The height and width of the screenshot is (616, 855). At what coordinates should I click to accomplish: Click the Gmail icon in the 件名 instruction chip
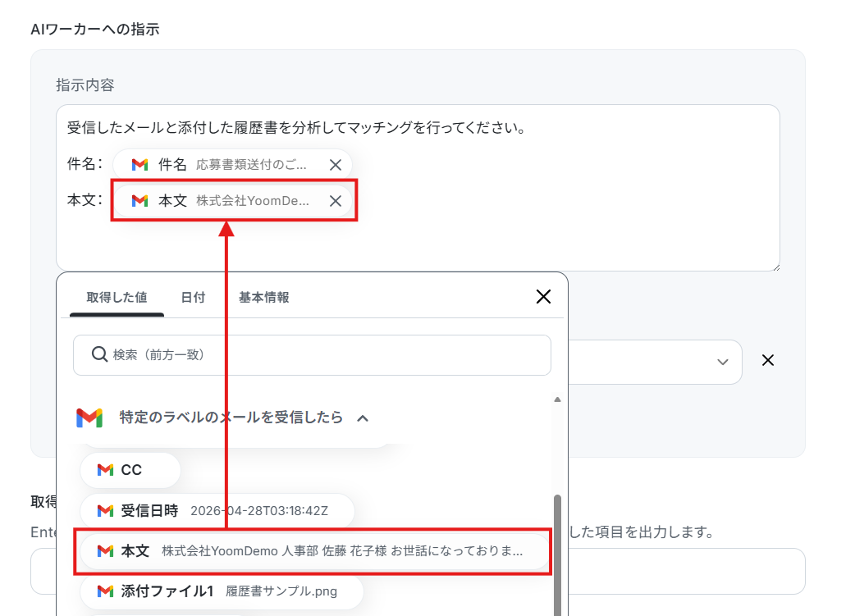[x=140, y=165]
